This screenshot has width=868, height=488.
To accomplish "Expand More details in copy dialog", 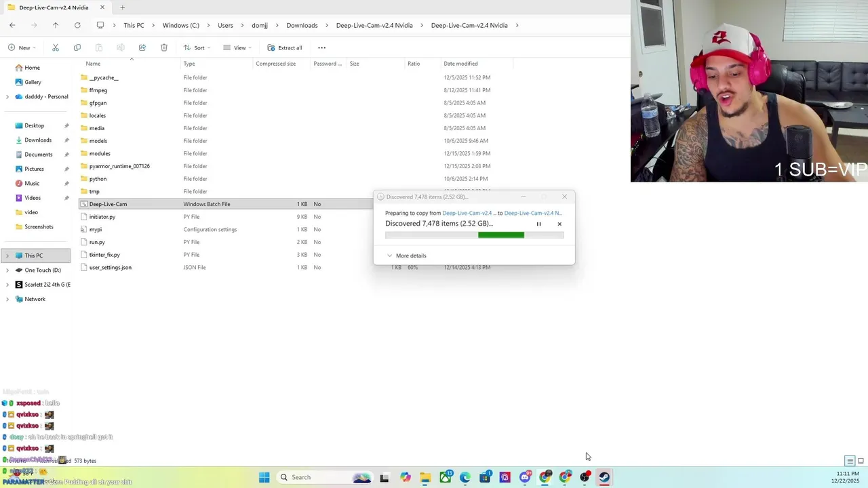I will pos(407,256).
